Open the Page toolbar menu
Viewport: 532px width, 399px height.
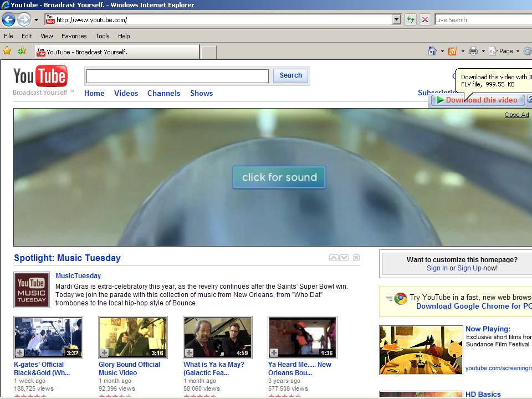click(x=504, y=51)
